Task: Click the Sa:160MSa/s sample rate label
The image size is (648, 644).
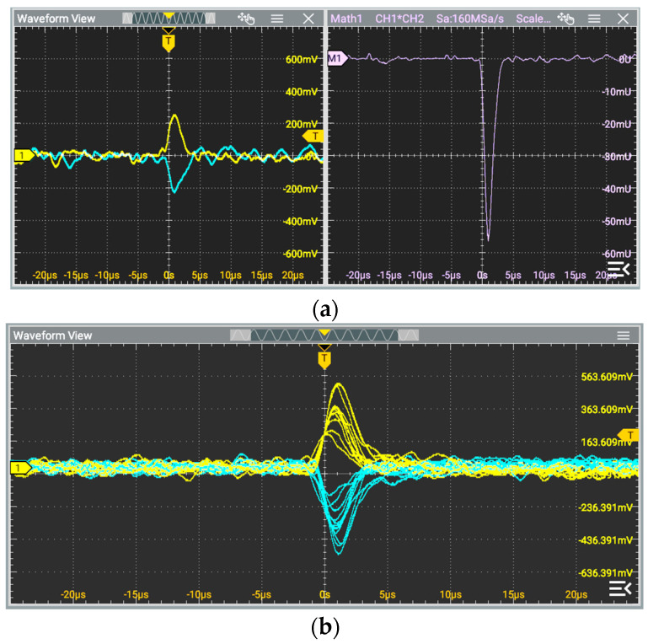Action: click(x=470, y=19)
